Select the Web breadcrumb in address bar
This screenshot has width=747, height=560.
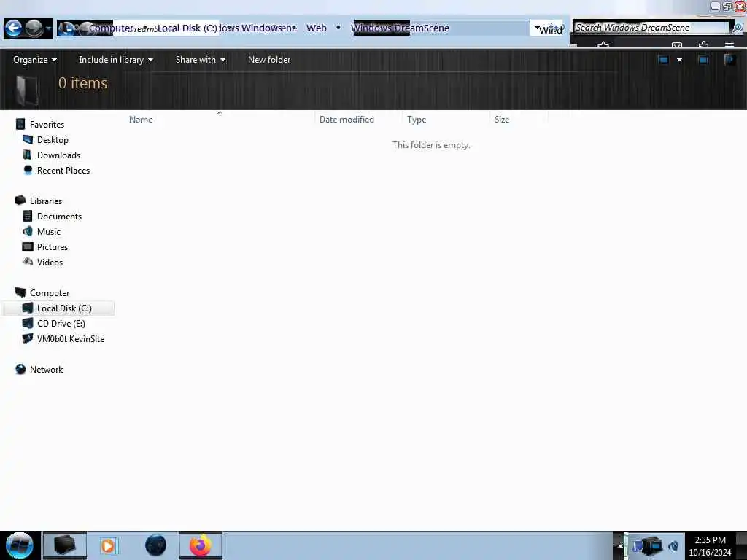tap(317, 28)
